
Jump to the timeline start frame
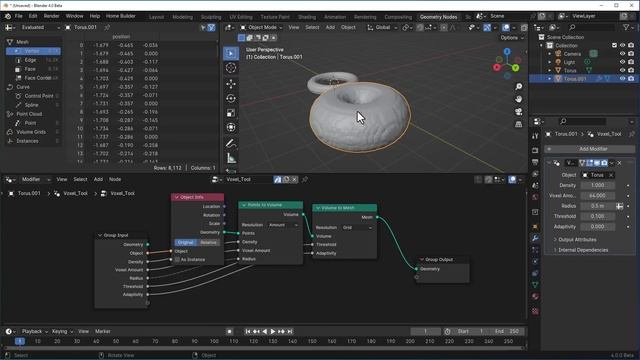[x=248, y=331]
